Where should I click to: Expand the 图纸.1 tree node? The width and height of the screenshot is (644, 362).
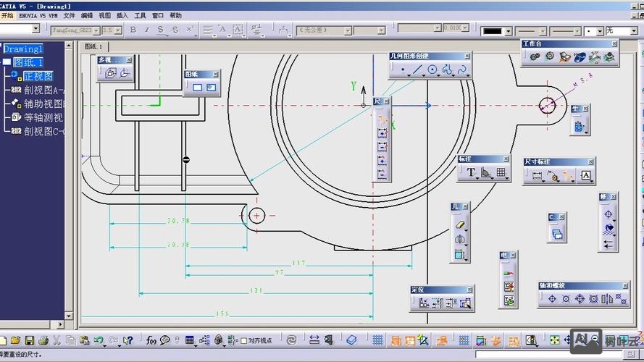[x=7, y=62]
